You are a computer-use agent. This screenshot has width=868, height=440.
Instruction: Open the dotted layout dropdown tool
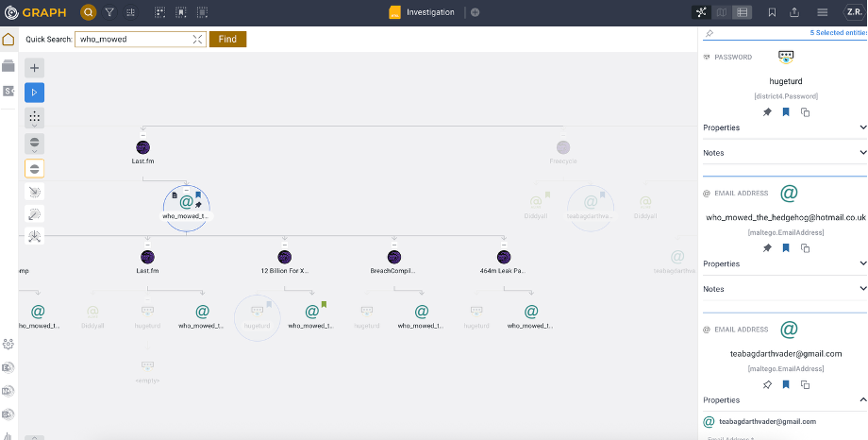coord(34,118)
